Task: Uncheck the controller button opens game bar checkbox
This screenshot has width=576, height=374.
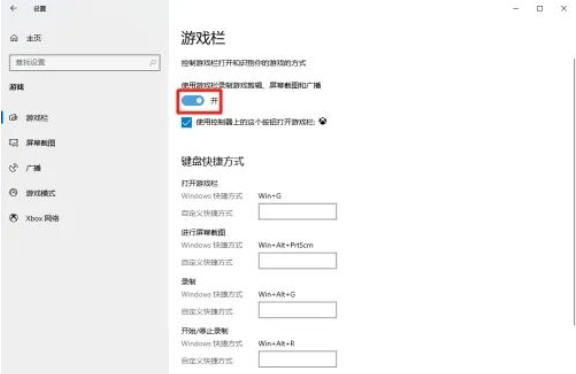Action: coord(186,122)
